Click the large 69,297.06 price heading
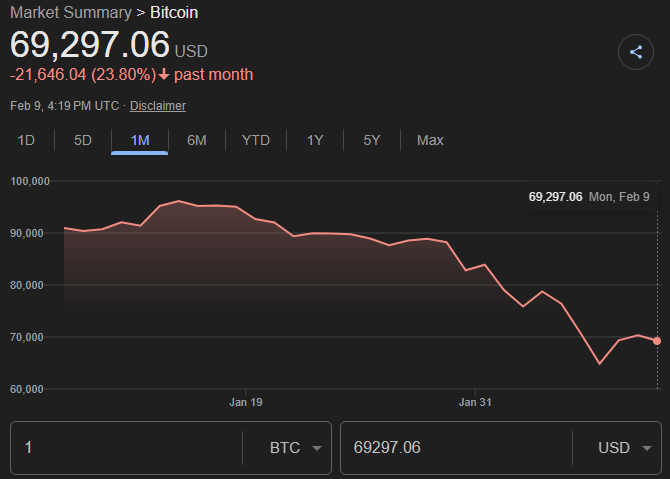The image size is (670, 479). click(90, 44)
